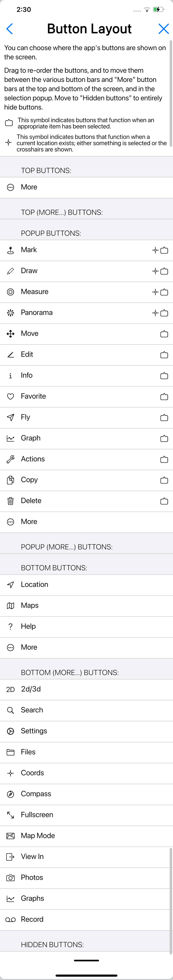Tap the back chevron at top left
This screenshot has height=980, width=173.
coord(10,29)
